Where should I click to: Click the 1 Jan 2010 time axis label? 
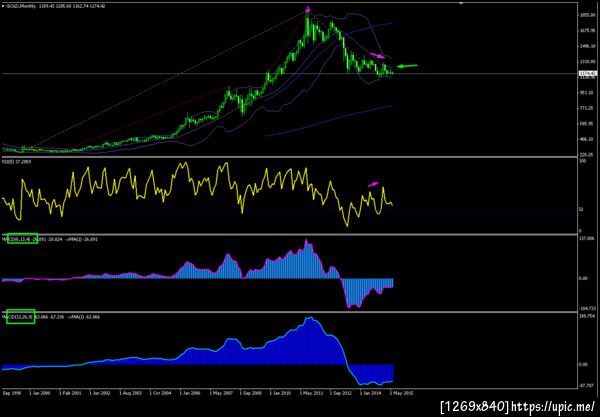point(281,393)
